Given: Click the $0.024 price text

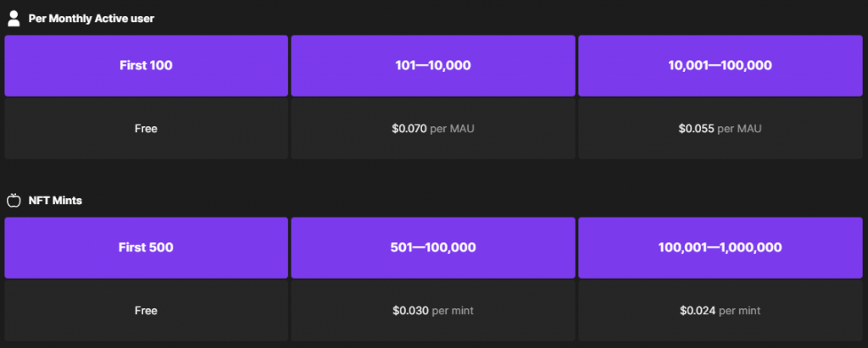Looking at the screenshot, I should [698, 311].
